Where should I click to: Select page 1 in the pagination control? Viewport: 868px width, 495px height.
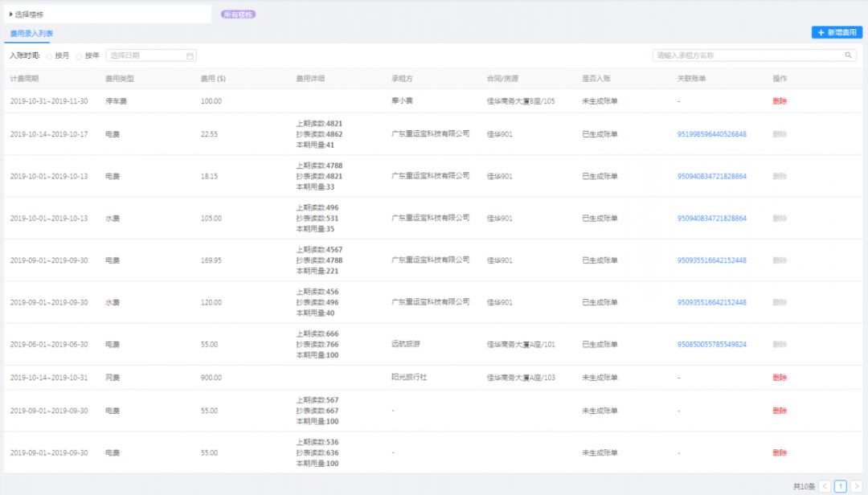pos(840,485)
